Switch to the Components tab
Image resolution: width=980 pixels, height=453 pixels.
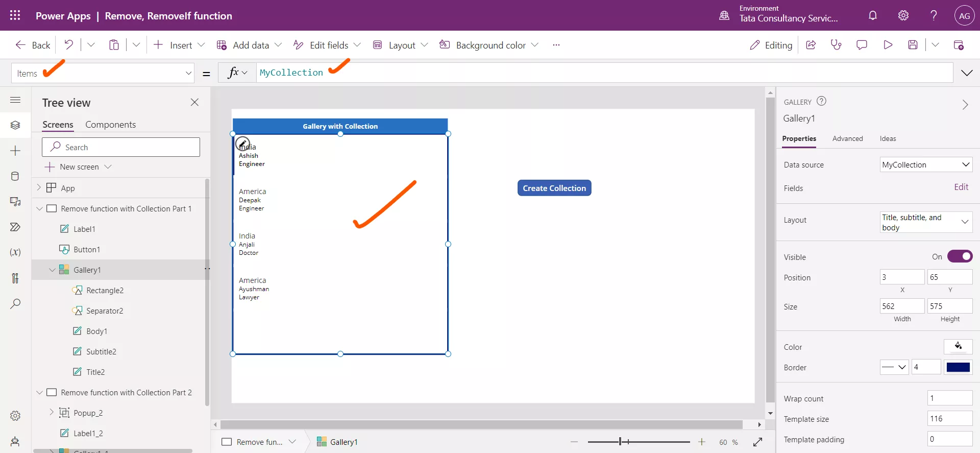coord(111,125)
